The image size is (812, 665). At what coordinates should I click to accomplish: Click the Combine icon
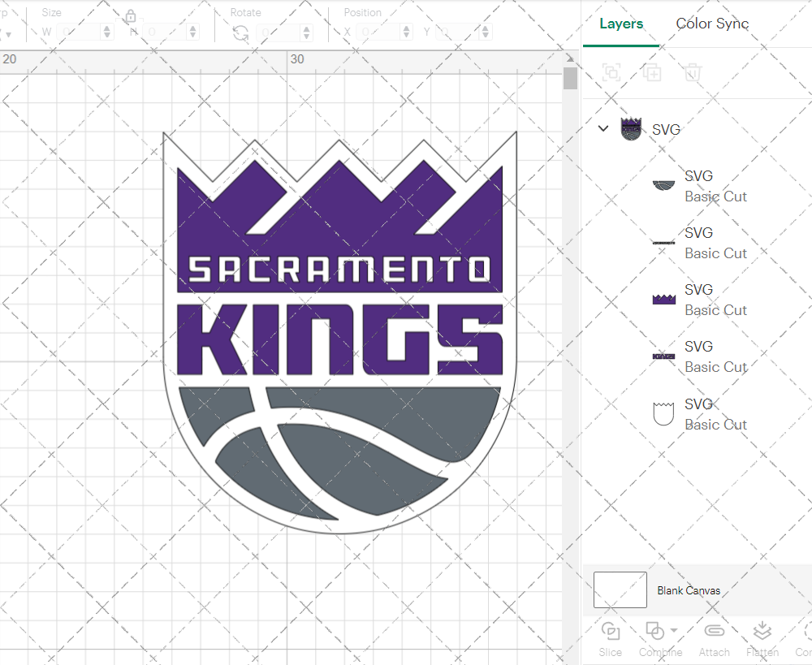pyautogui.click(x=655, y=631)
